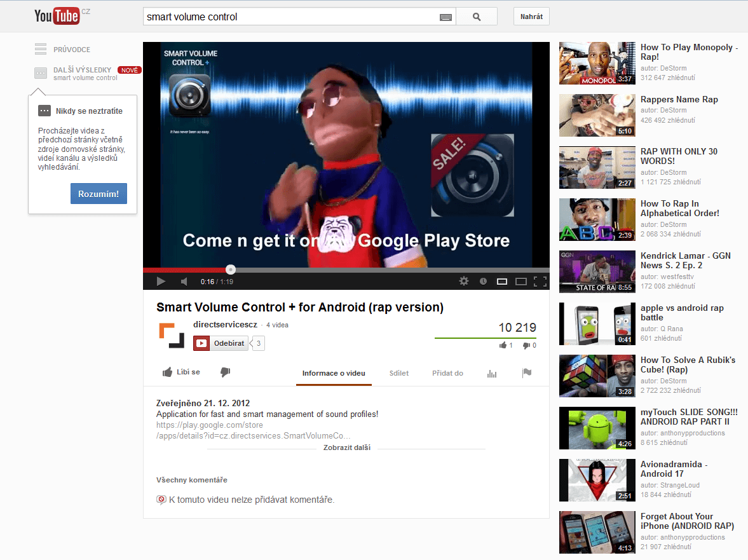This screenshot has width=748, height=560.
Task: Open the on-screen keyboard icon in search box
Action: tap(445, 17)
